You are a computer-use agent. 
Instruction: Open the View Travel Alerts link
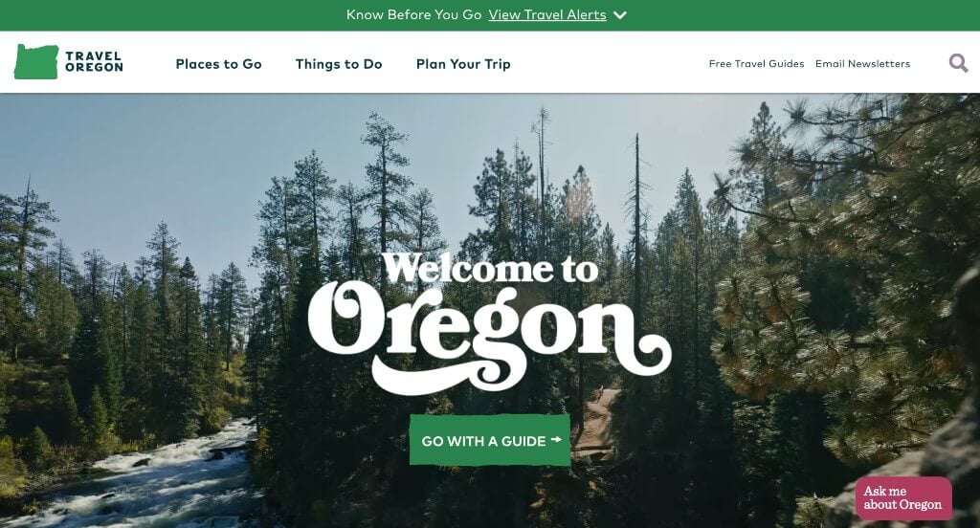(x=547, y=15)
